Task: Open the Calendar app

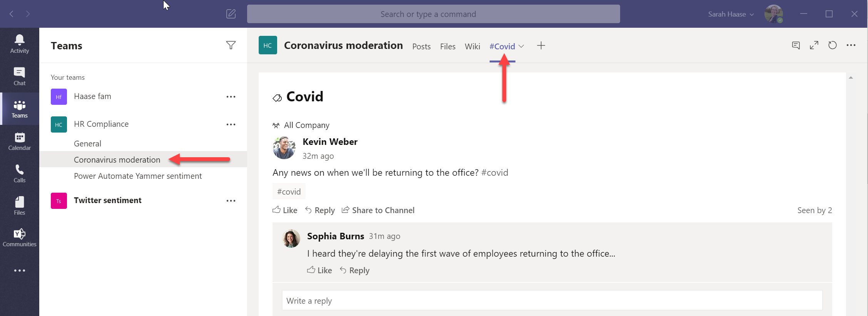Action: [19, 141]
